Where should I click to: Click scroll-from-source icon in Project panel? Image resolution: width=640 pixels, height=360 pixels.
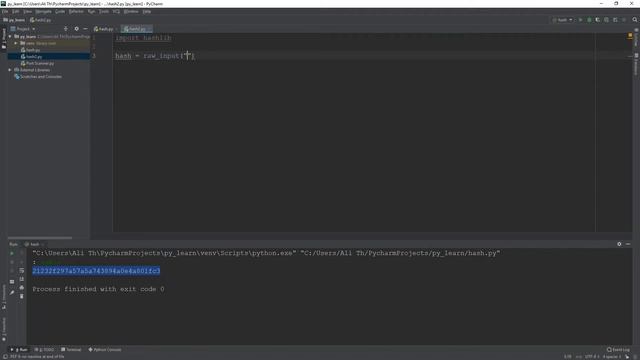click(x=66, y=29)
